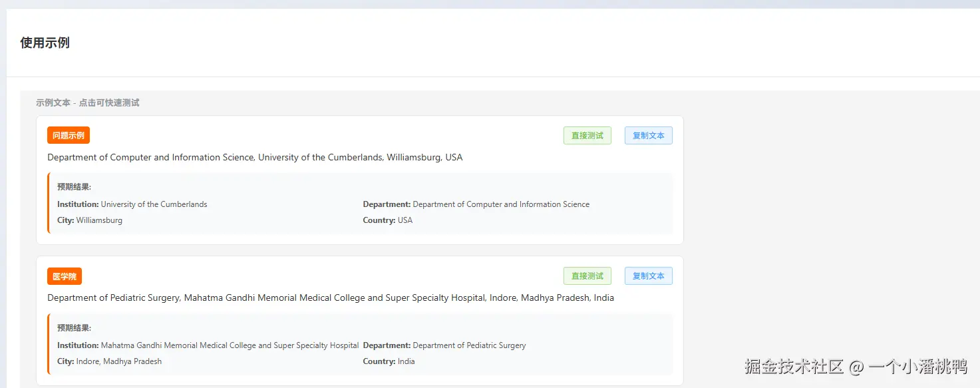Viewport: 980px width, 388px height.
Task: Click the Institution result University of the Cumberlands
Action: coord(132,204)
